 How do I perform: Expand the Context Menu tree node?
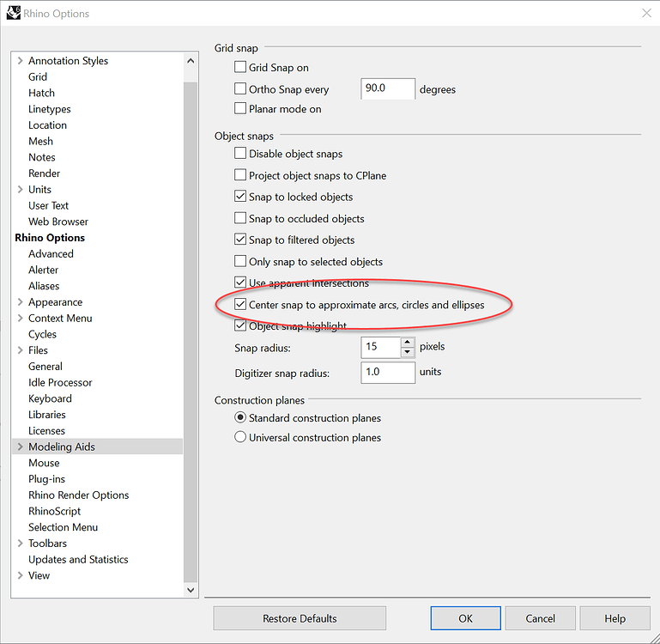coord(20,318)
